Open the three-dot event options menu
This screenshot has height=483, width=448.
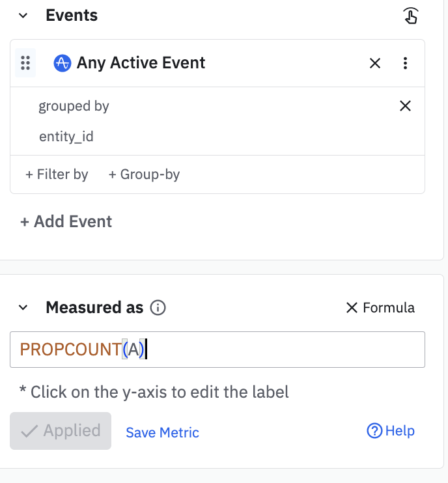(x=405, y=63)
